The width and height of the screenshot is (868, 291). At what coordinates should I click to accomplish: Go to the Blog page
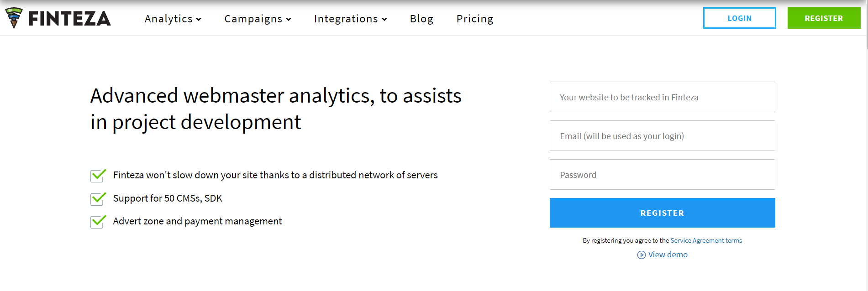coord(421,19)
